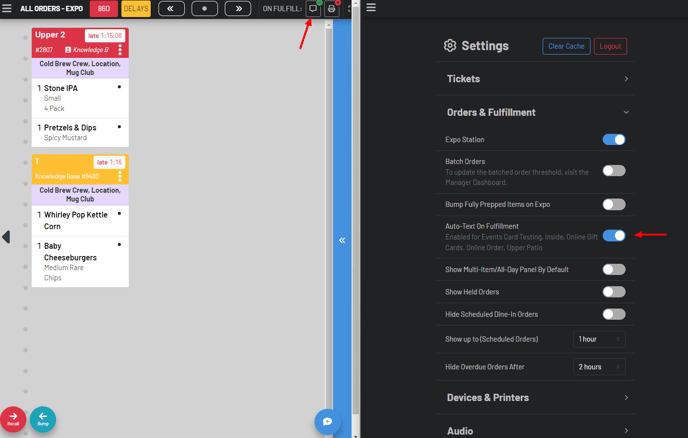Disable the Expo Station toggle
This screenshot has height=438, width=688.
[x=613, y=140]
